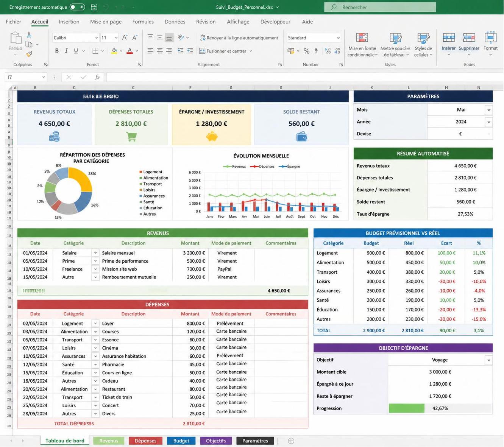This screenshot has height=447, width=504.
Task: Increase font size with larger A icon
Action: pyautogui.click(x=125, y=37)
